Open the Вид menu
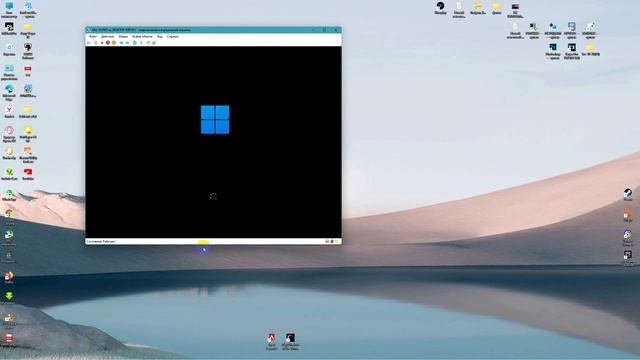The width and height of the screenshot is (640, 360). click(x=160, y=36)
